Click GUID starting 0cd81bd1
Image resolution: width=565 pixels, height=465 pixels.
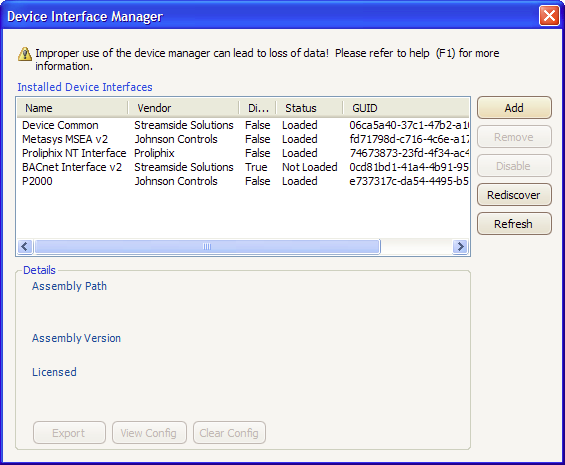click(409, 167)
